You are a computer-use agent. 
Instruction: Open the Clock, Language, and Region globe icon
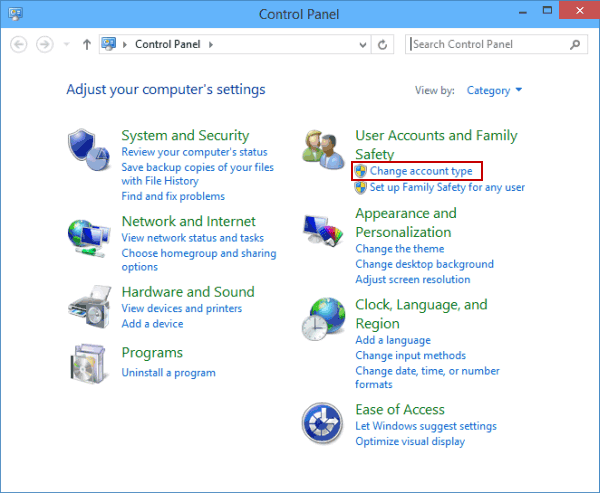point(323,319)
